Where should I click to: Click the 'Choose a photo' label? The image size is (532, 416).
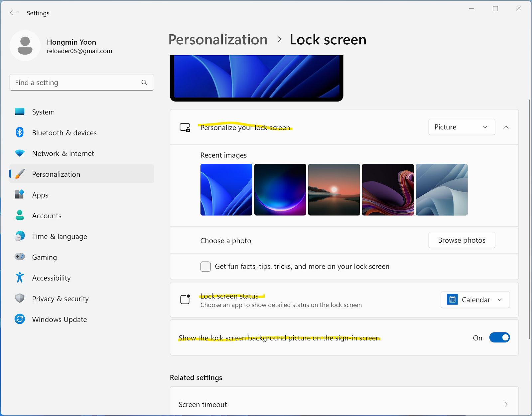point(226,241)
